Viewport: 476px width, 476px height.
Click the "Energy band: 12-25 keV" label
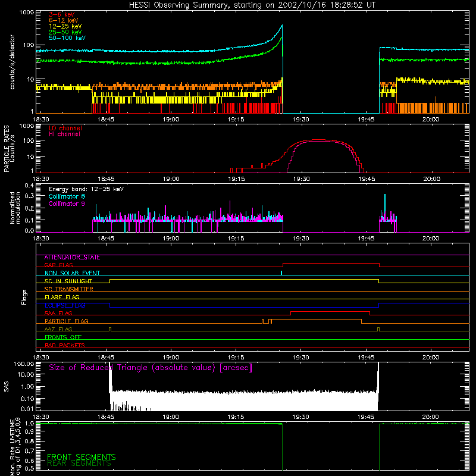[x=86, y=189]
